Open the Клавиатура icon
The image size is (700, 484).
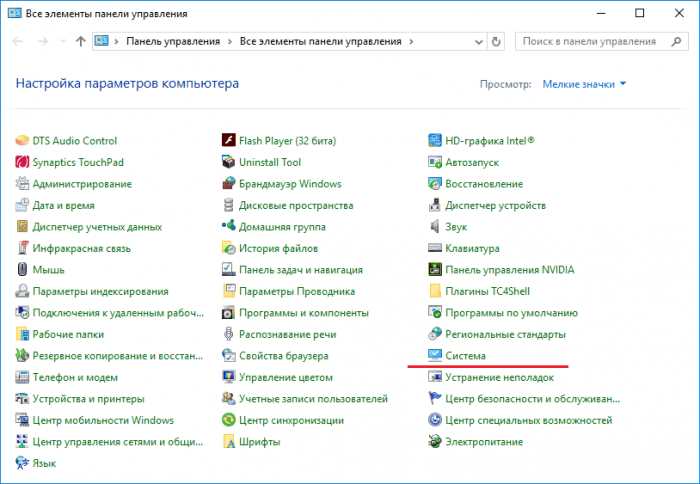435,248
